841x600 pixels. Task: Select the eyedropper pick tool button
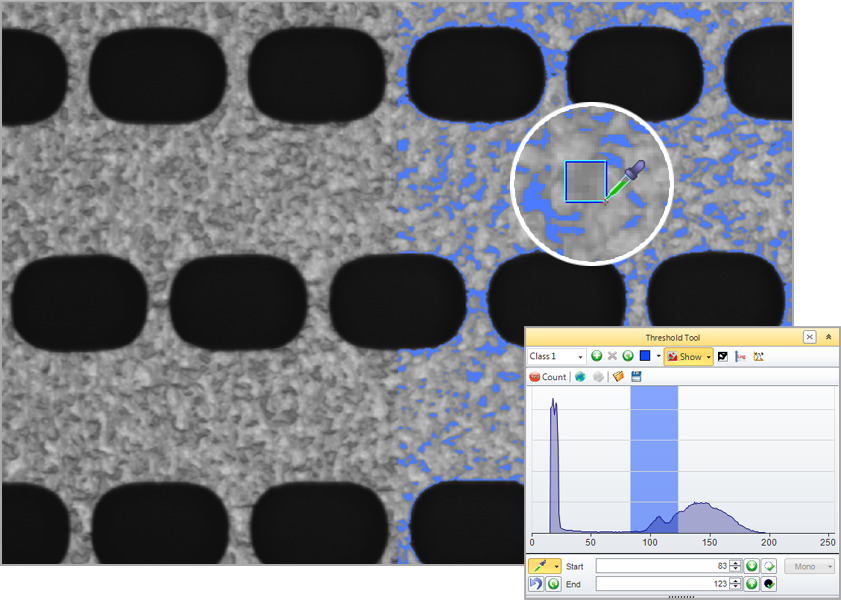pos(539,567)
